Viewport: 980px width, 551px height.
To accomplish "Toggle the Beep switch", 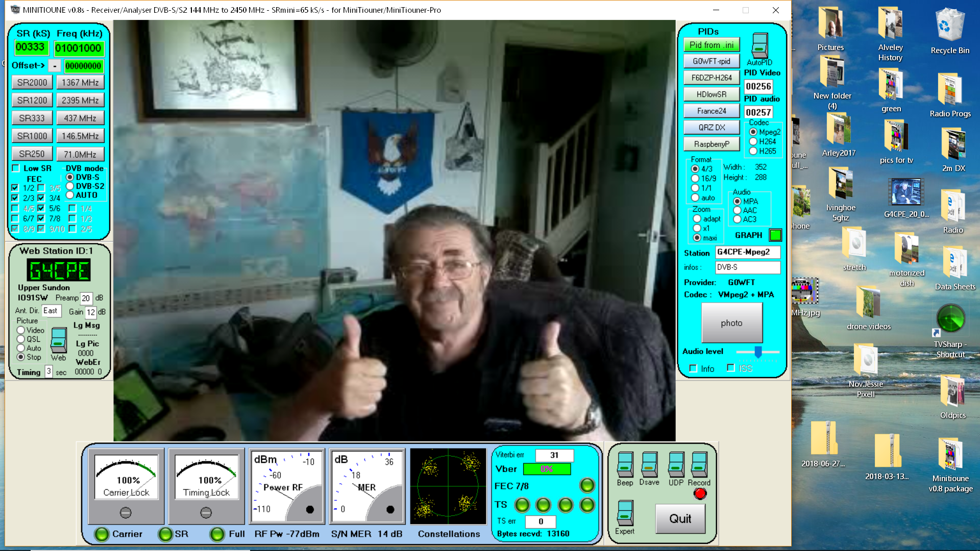I will click(625, 464).
